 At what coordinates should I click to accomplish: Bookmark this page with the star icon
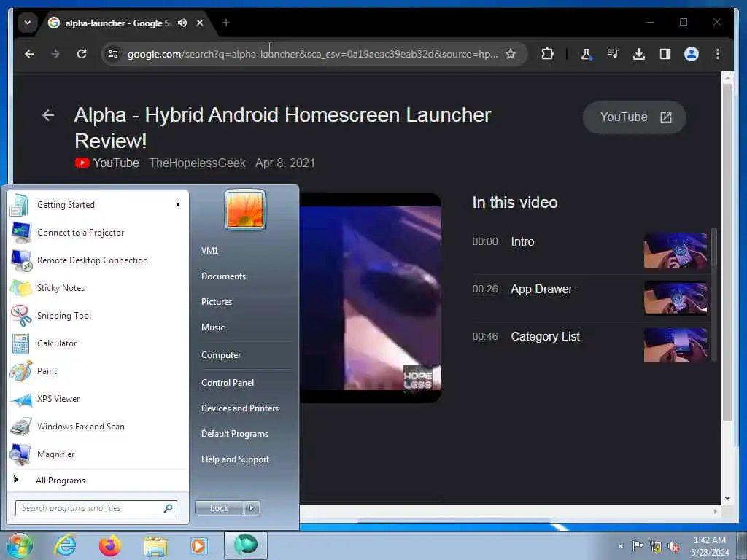click(511, 54)
